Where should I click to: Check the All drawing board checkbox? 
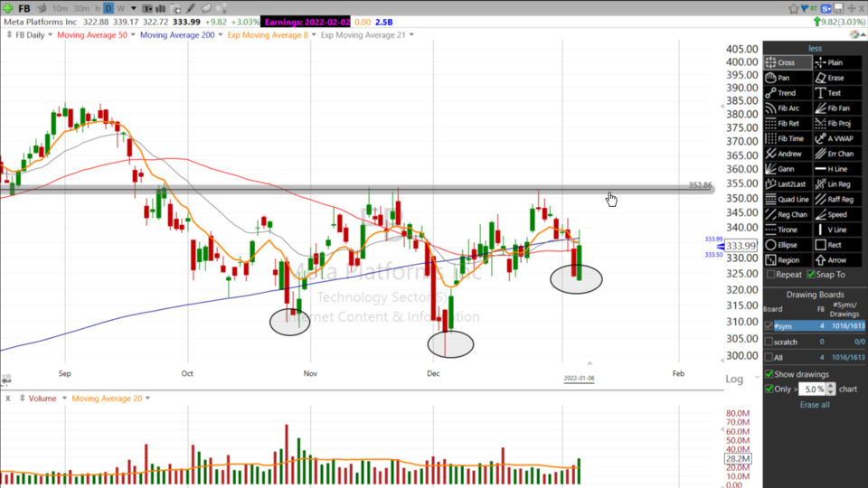click(x=769, y=358)
